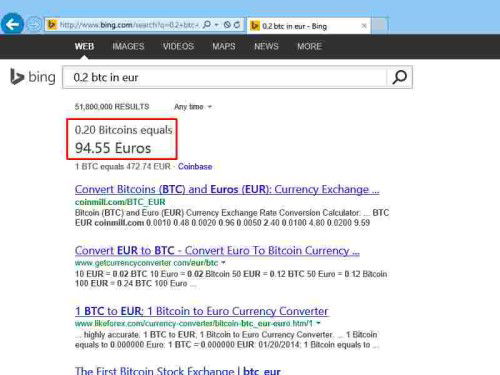This screenshot has width=500, height=375.
Task: Expand the likeforex result dropdown arrow
Action: click(318, 323)
